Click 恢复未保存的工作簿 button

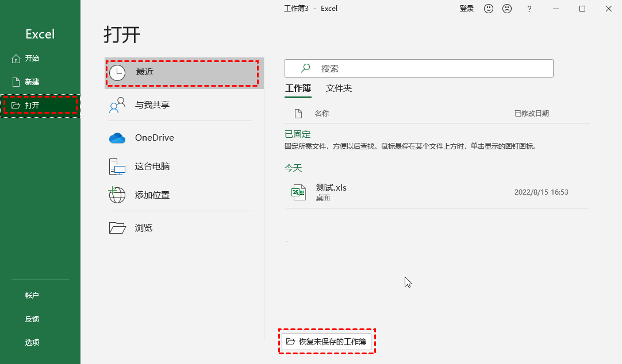tap(327, 340)
